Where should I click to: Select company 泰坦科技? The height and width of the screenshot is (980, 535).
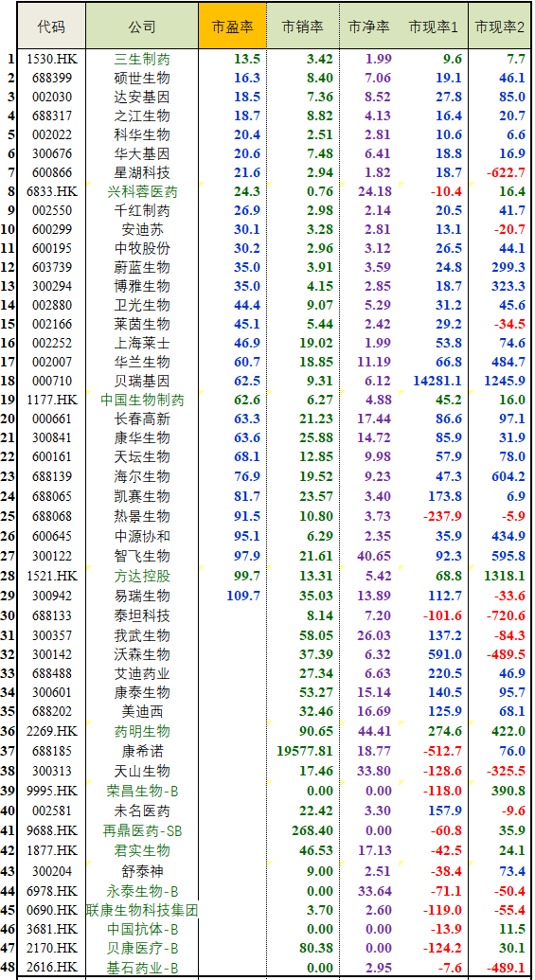(142, 615)
